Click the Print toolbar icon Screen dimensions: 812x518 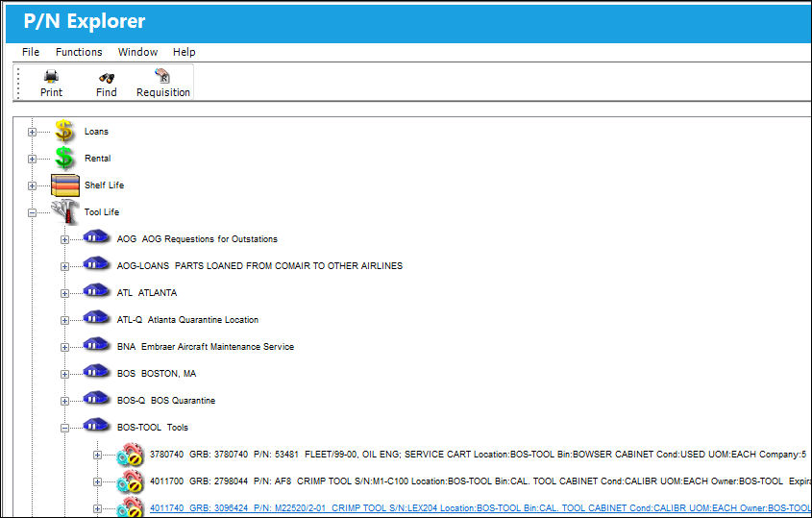(51, 77)
